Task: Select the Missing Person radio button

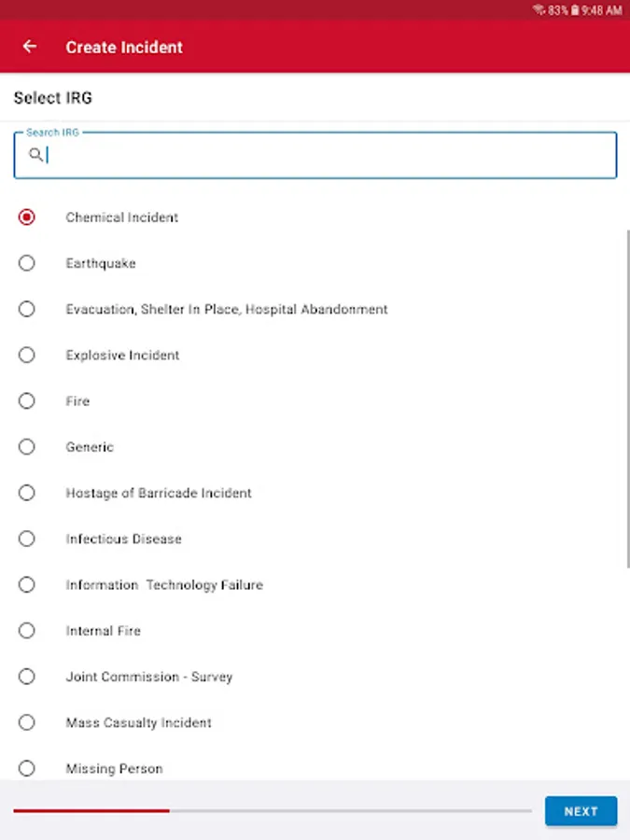Action: [x=27, y=768]
